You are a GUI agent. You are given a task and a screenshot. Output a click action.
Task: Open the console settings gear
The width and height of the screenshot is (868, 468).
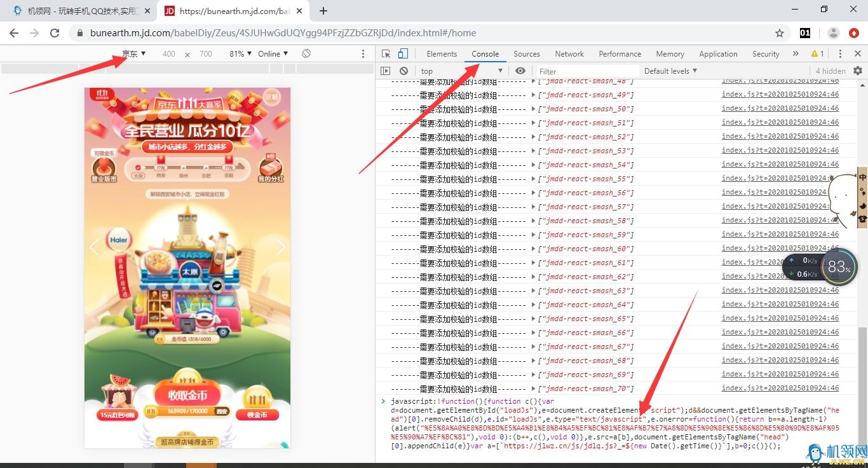pyautogui.click(x=858, y=71)
